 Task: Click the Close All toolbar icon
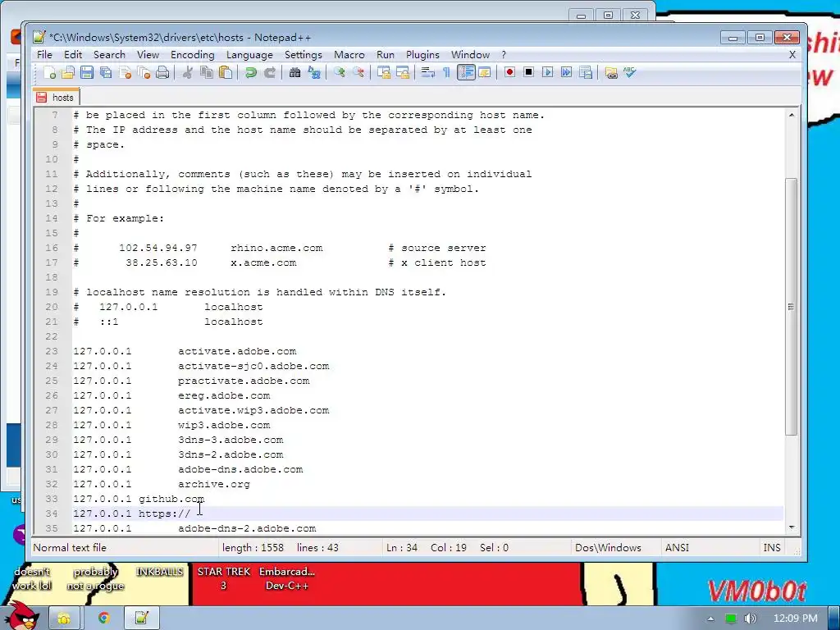tap(144, 73)
